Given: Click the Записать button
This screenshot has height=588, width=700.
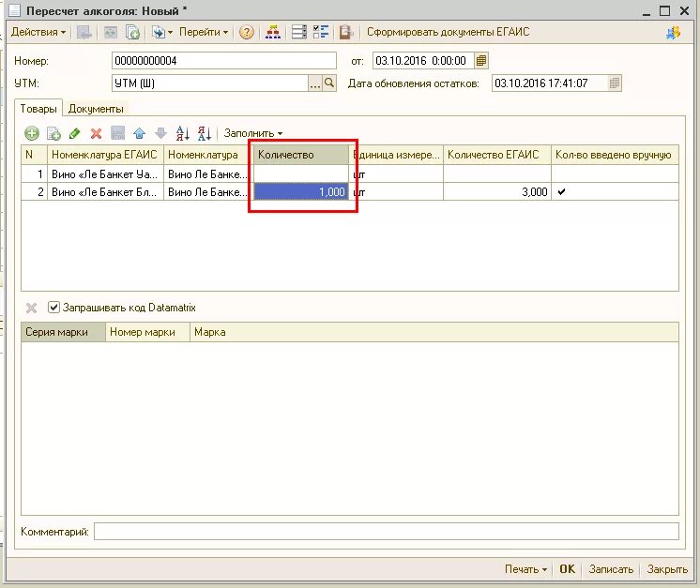Looking at the screenshot, I should pos(611,569).
